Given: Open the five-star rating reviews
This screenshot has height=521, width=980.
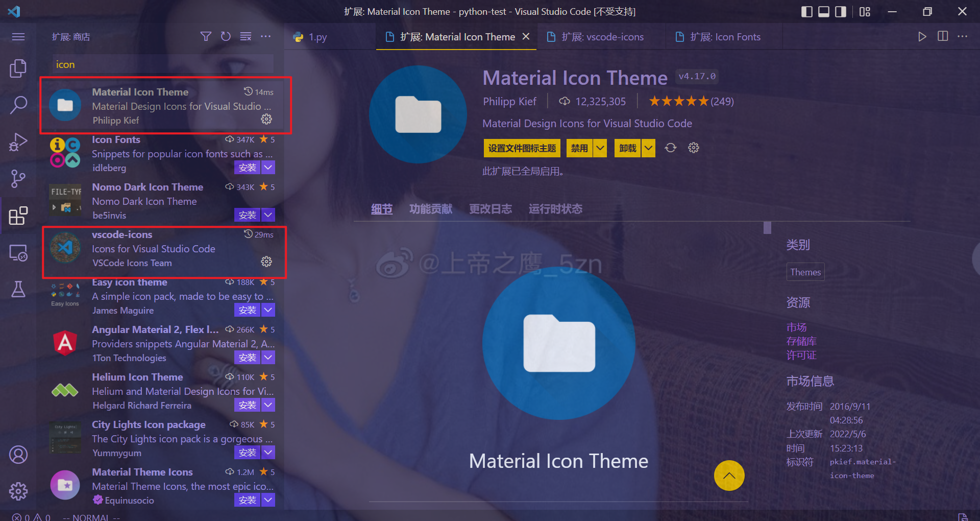Looking at the screenshot, I should click(691, 101).
